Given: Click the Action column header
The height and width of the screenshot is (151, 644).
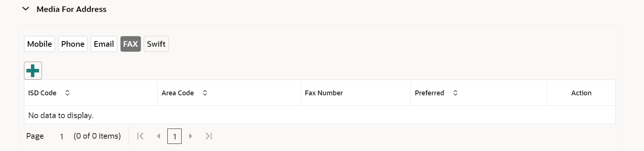Looking at the screenshot, I should tap(581, 93).
